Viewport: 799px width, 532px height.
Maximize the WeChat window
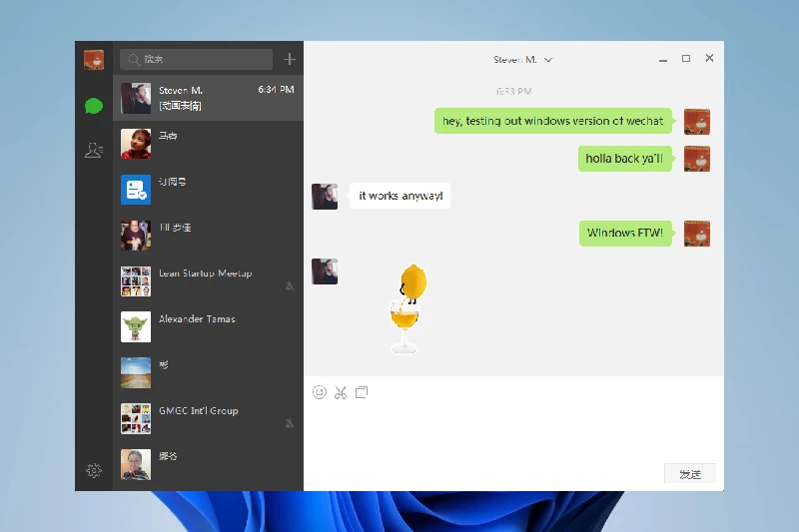point(686,59)
